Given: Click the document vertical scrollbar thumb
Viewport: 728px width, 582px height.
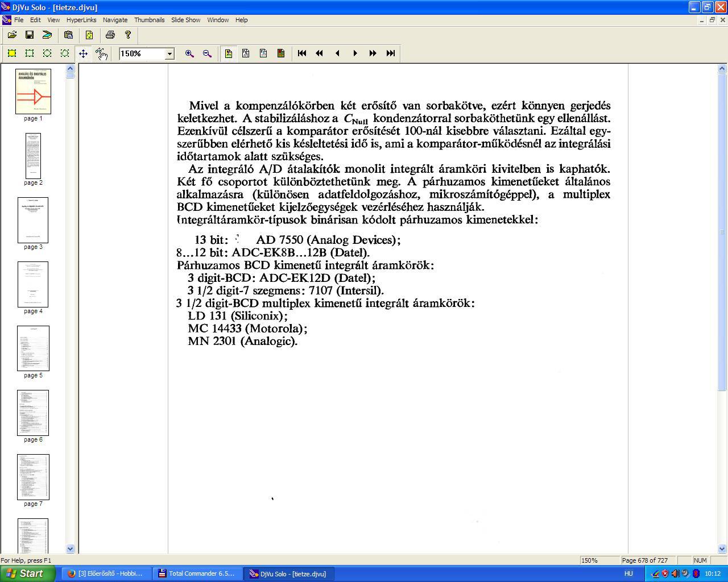Looking at the screenshot, I should [x=722, y=232].
